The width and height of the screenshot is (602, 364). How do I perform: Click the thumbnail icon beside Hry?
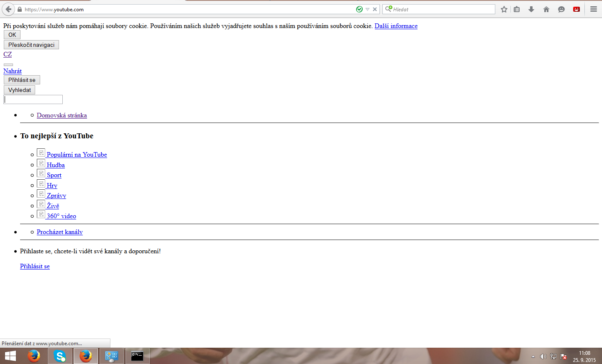pos(41,184)
